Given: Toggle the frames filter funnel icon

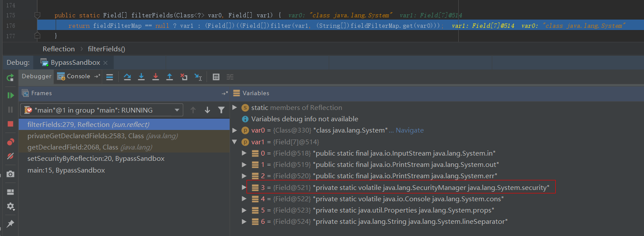Looking at the screenshot, I should tap(221, 110).
